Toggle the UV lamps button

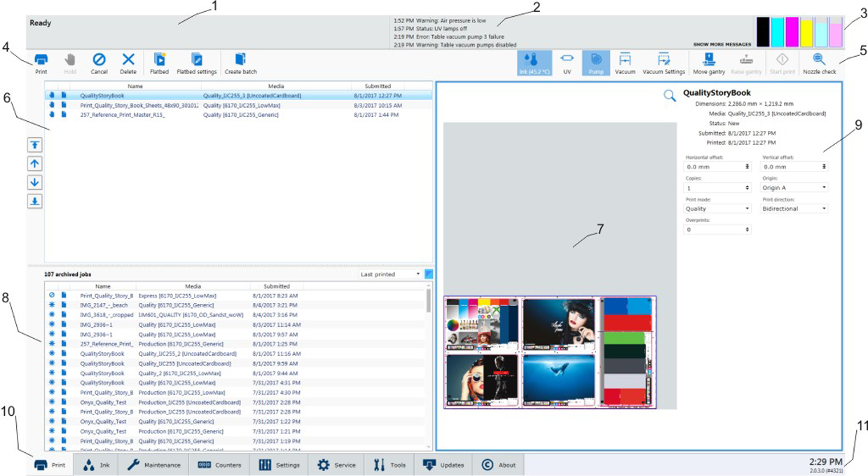(x=567, y=64)
